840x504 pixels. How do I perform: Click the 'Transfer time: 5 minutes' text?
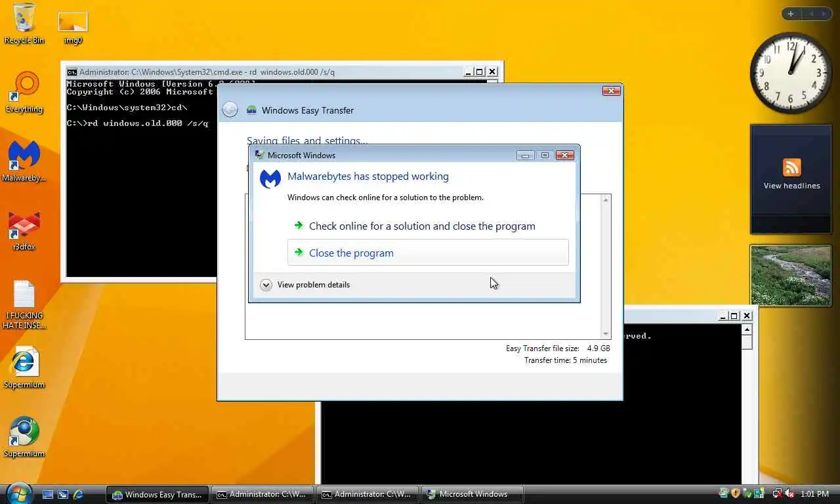[566, 360]
